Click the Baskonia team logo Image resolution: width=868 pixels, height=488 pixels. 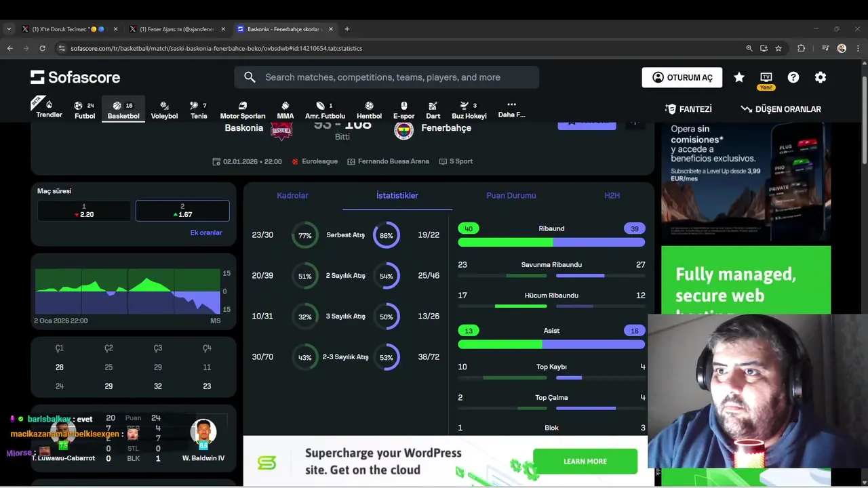(x=281, y=129)
